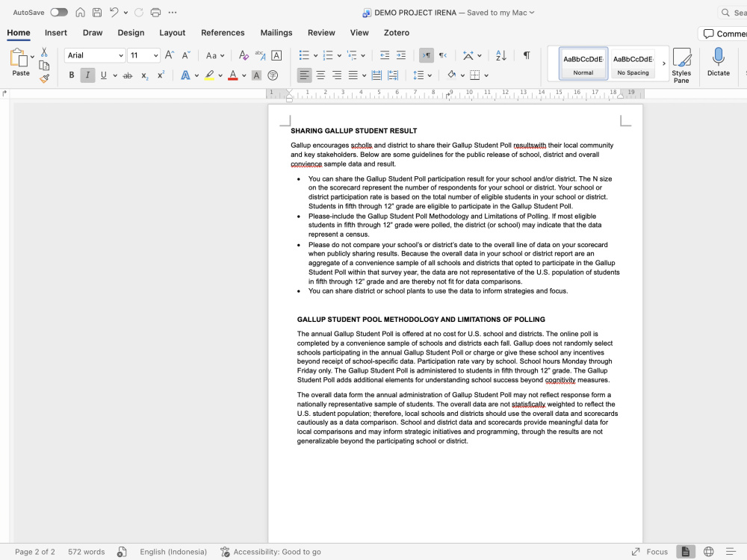Click the phonetic guide icon
This screenshot has width=747, height=560.
coord(260,55)
